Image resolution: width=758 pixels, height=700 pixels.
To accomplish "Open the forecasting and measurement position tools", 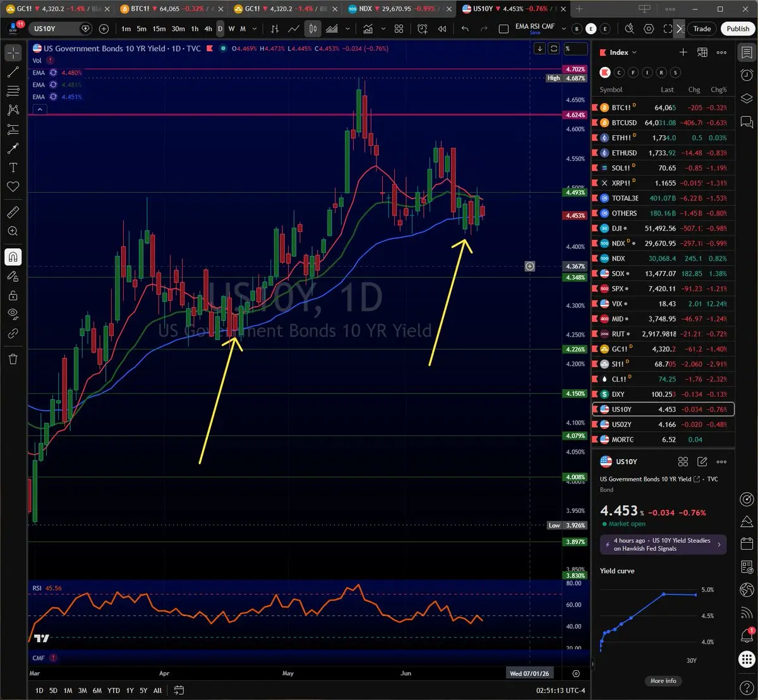I will pos(13,130).
